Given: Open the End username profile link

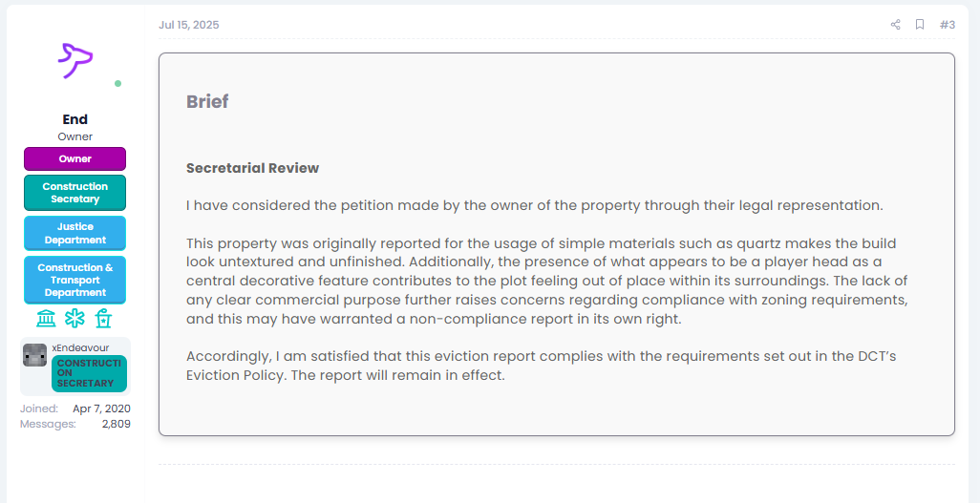Looking at the screenshot, I should (75, 119).
